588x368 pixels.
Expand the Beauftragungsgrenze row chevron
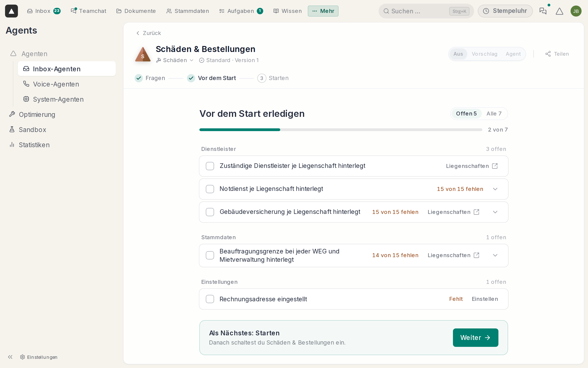495,255
